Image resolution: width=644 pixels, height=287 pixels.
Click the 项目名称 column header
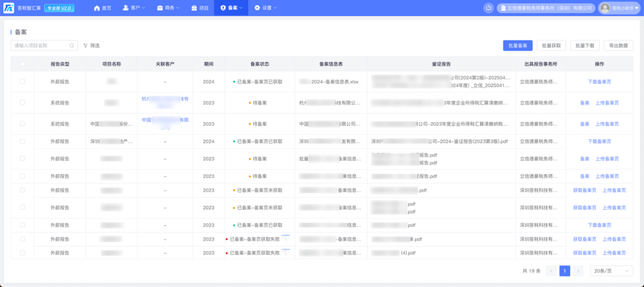(x=112, y=64)
